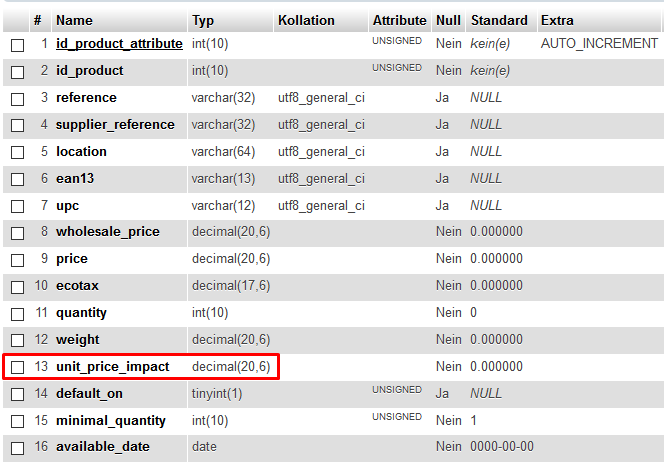Click the id_product field name
The height and width of the screenshot is (464, 664).
pos(89,71)
